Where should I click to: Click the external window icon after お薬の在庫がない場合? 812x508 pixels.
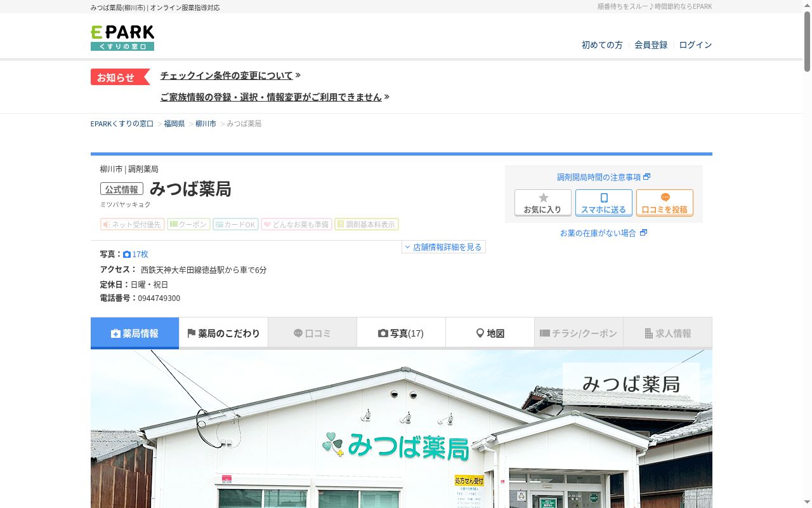[x=643, y=233]
